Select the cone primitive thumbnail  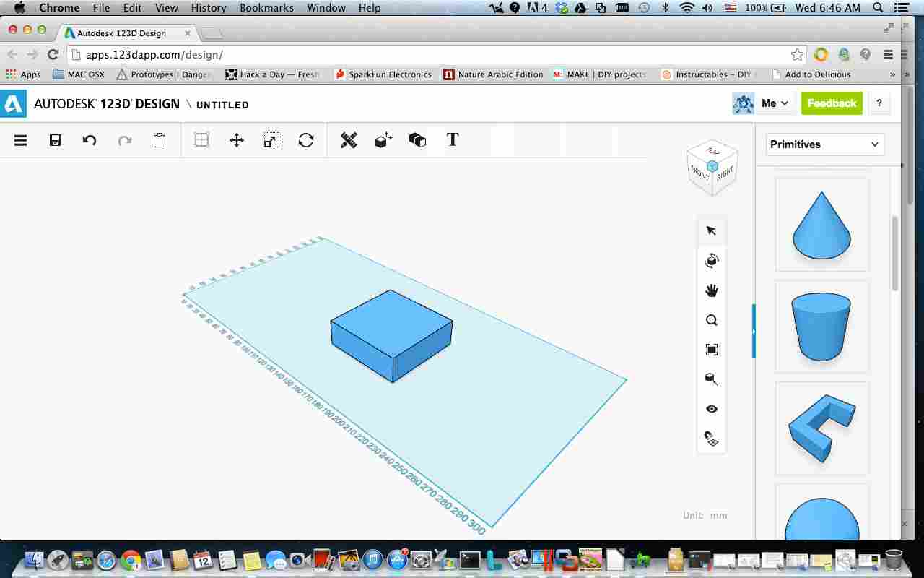pyautogui.click(x=821, y=225)
